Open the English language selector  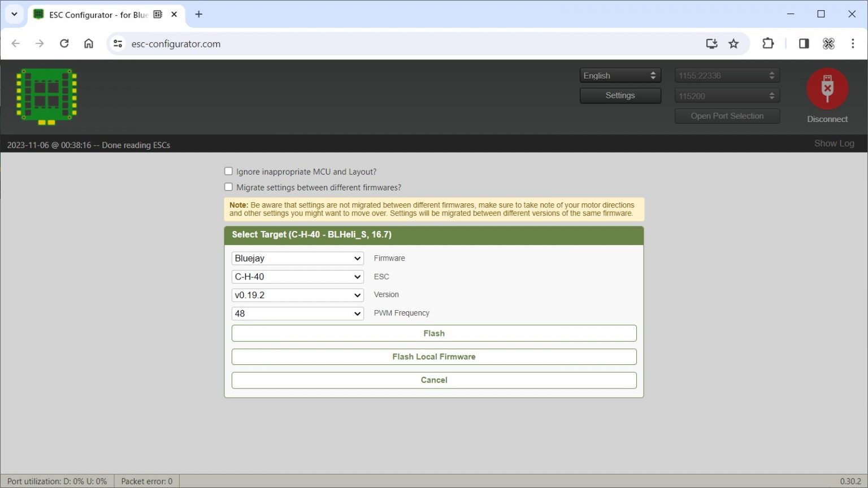point(620,75)
